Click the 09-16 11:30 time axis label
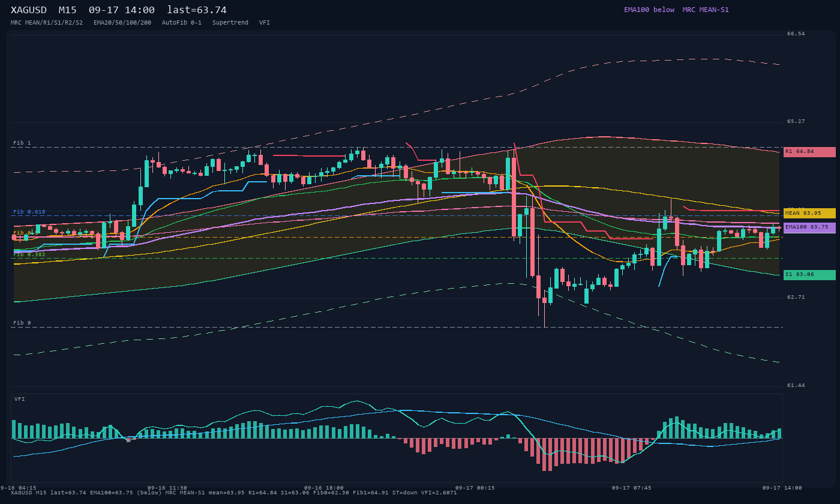This screenshot has width=840, height=504. (x=167, y=488)
